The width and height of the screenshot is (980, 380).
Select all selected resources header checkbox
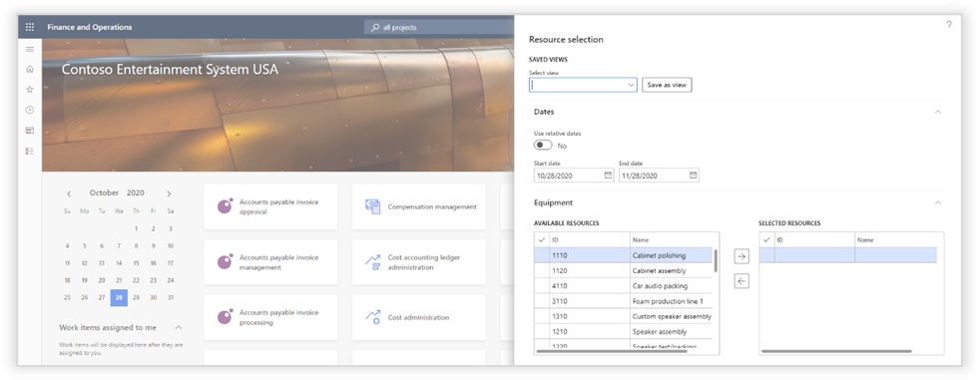[766, 239]
